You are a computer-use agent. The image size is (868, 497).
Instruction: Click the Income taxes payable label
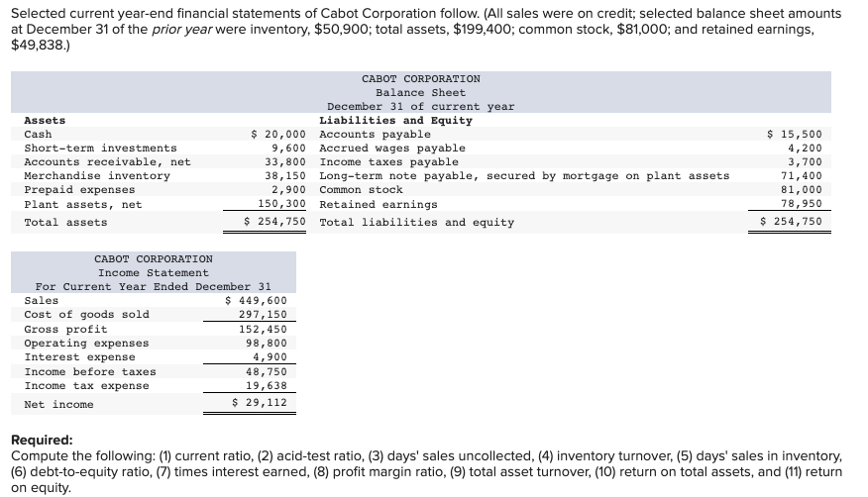[389, 162]
